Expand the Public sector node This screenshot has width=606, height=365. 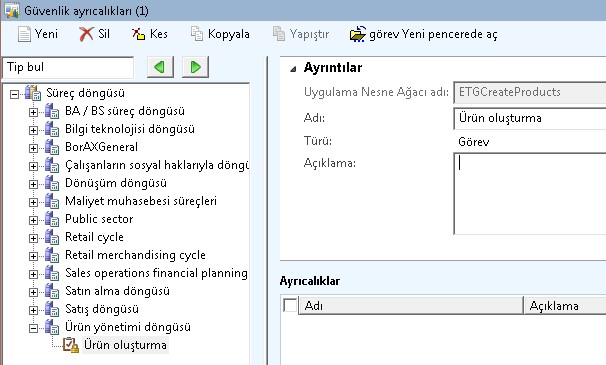point(33,220)
